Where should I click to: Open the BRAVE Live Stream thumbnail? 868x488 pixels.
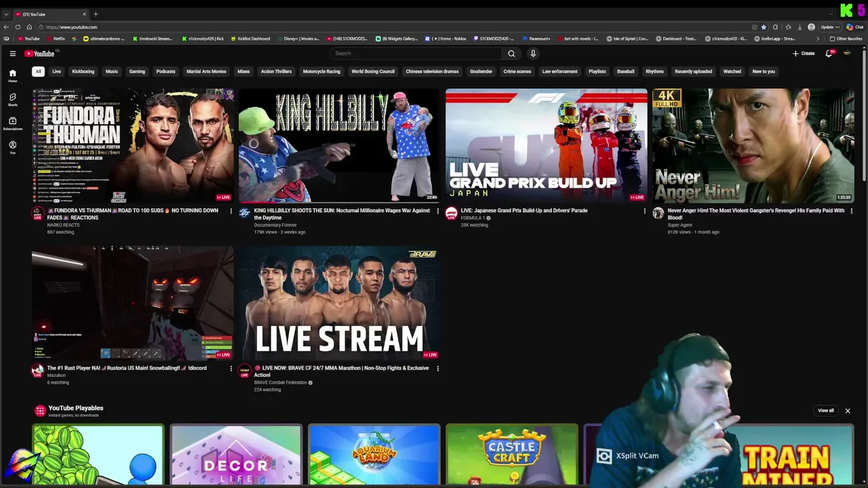click(340, 303)
